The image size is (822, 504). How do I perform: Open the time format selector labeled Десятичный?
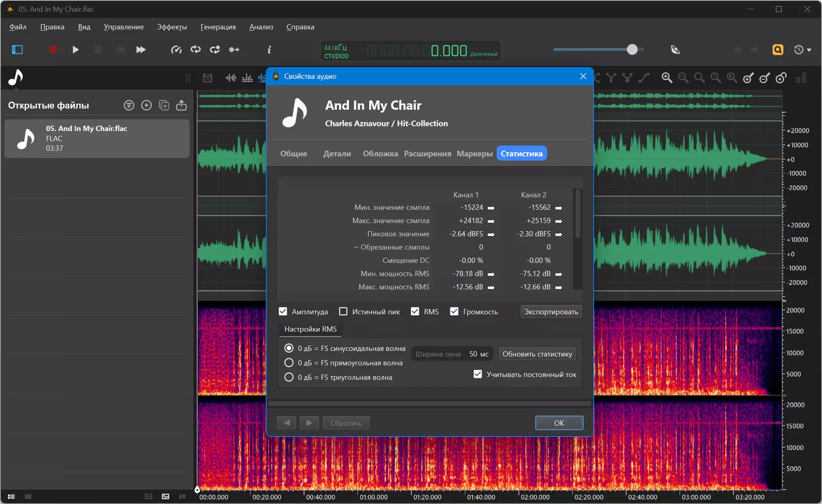tap(484, 54)
